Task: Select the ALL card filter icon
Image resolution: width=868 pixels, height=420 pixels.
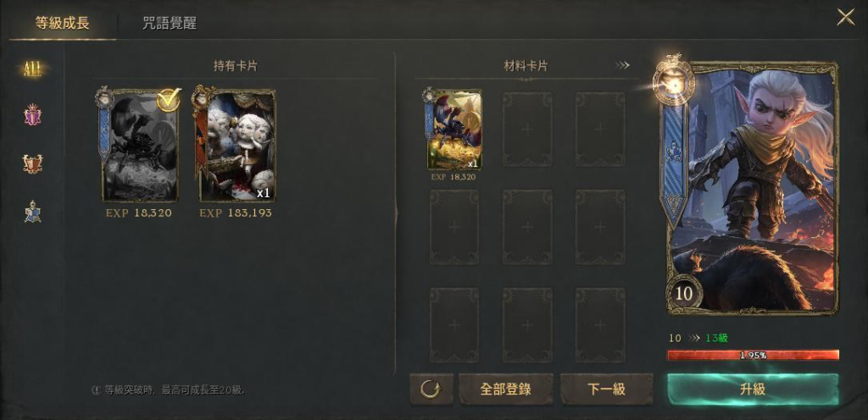Action: tap(33, 69)
